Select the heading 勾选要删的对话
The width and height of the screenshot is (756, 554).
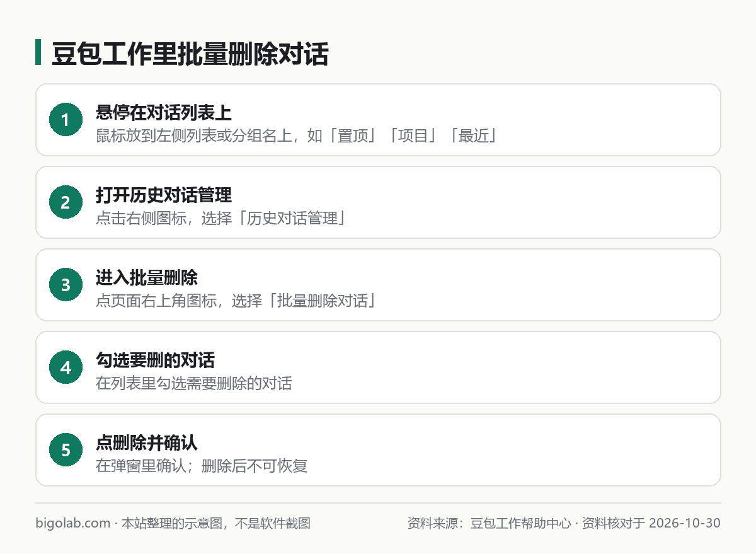click(x=155, y=361)
